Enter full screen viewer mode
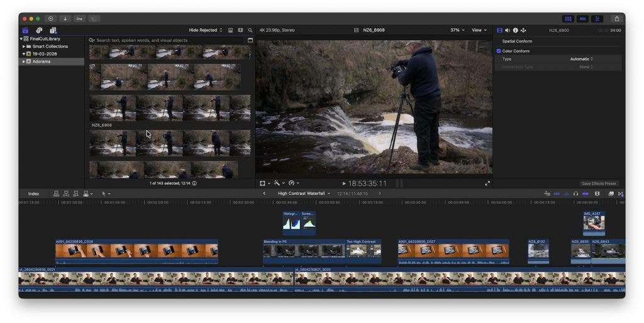Viewport: 644px width, 323px height. 487,183
